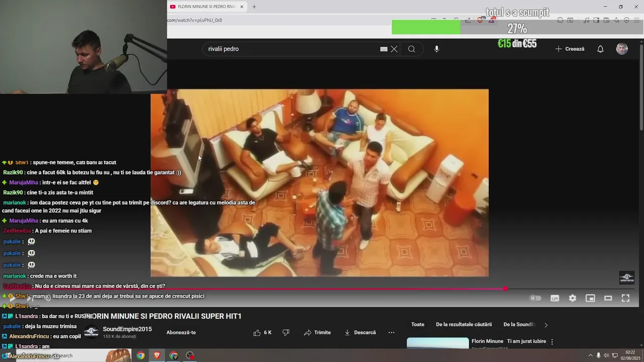The image size is (644, 362).
Task: Open YouTube notifications bell
Action: click(x=600, y=49)
